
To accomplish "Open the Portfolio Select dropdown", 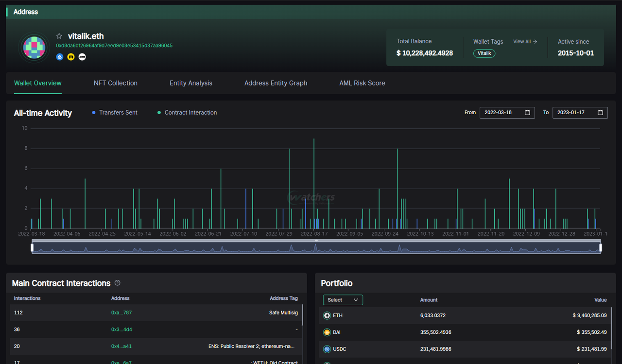I will (x=343, y=300).
